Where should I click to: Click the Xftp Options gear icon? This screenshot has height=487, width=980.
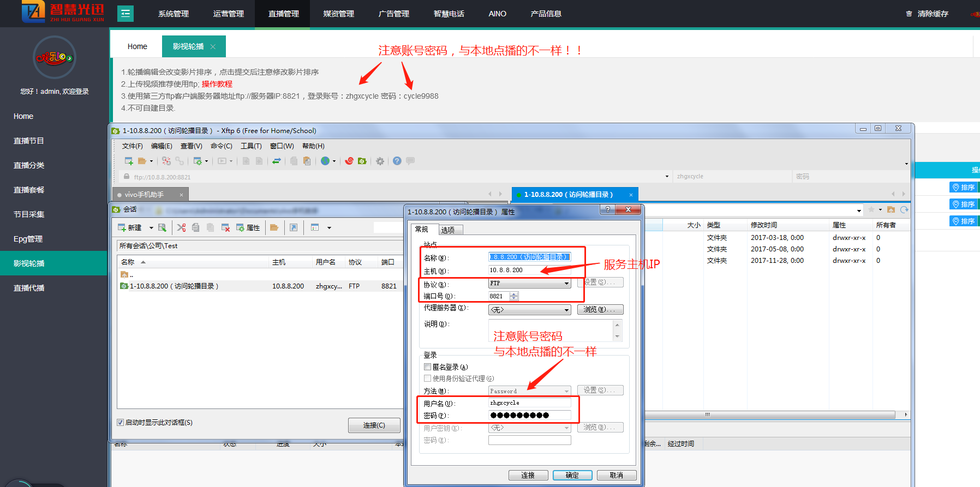(380, 161)
